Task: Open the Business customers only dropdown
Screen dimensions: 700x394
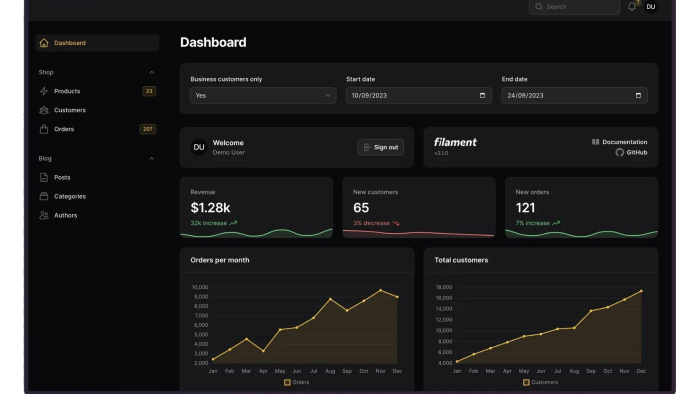Action: (263, 95)
